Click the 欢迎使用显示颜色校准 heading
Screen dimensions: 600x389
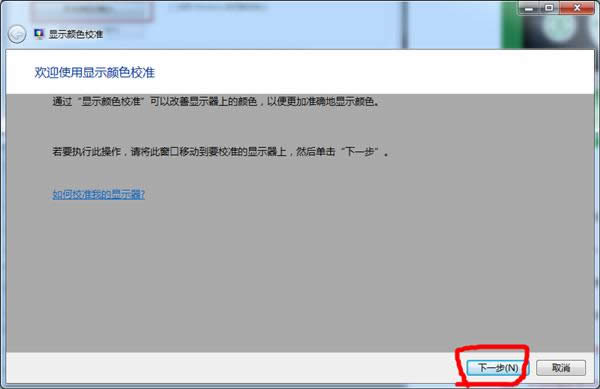(x=95, y=72)
